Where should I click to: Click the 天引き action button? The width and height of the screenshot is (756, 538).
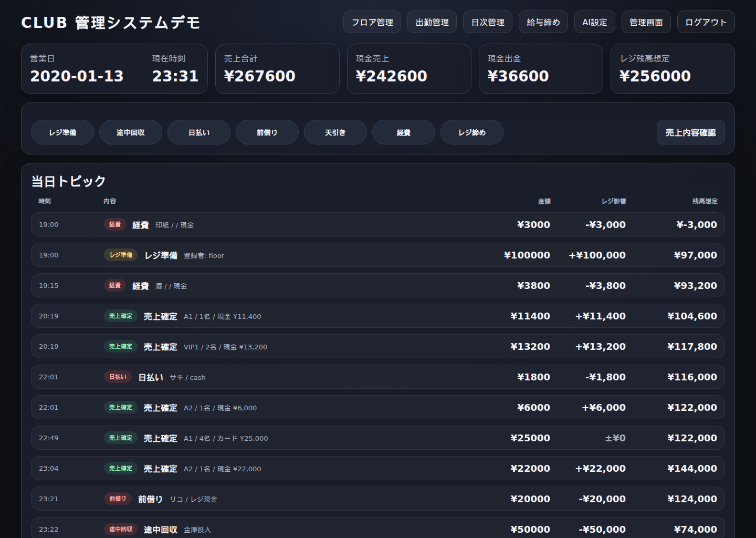tap(335, 132)
